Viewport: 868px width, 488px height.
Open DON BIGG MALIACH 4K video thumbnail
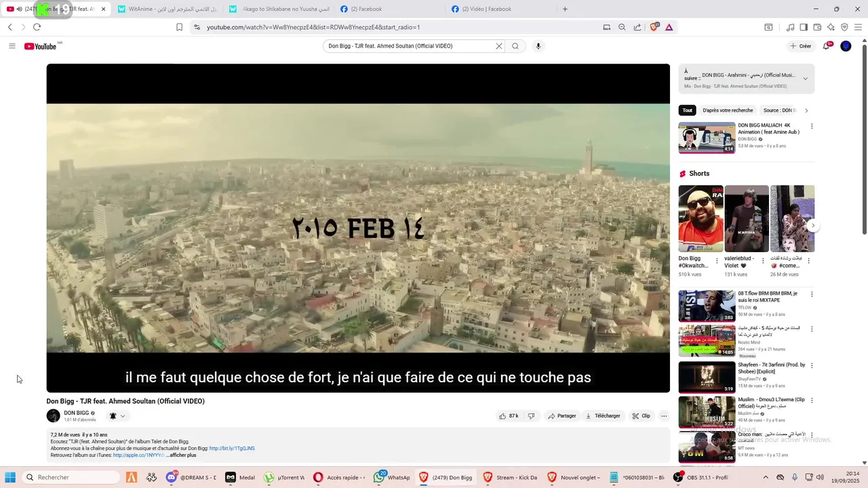click(x=707, y=138)
